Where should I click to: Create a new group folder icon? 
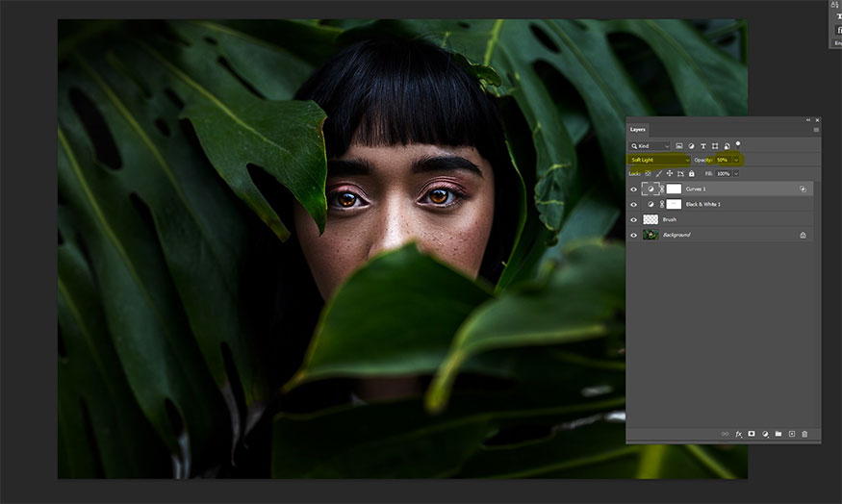tap(778, 434)
